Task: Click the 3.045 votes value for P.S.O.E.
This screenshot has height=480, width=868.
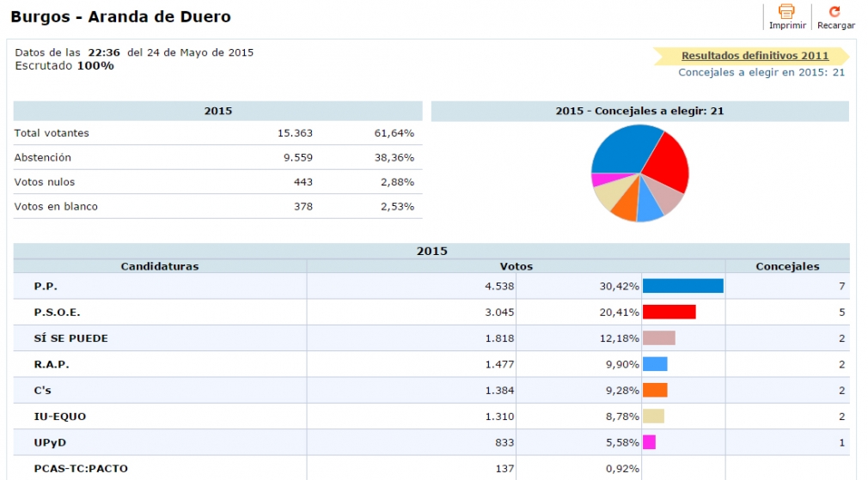Action: coord(499,313)
